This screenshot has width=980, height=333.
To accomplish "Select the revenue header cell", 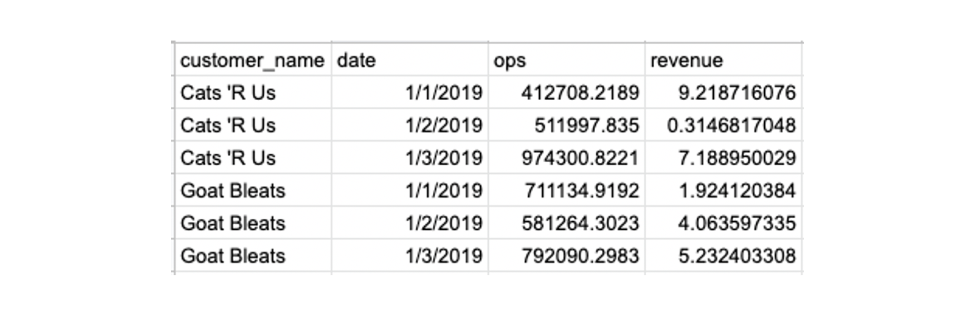I will 724,60.
